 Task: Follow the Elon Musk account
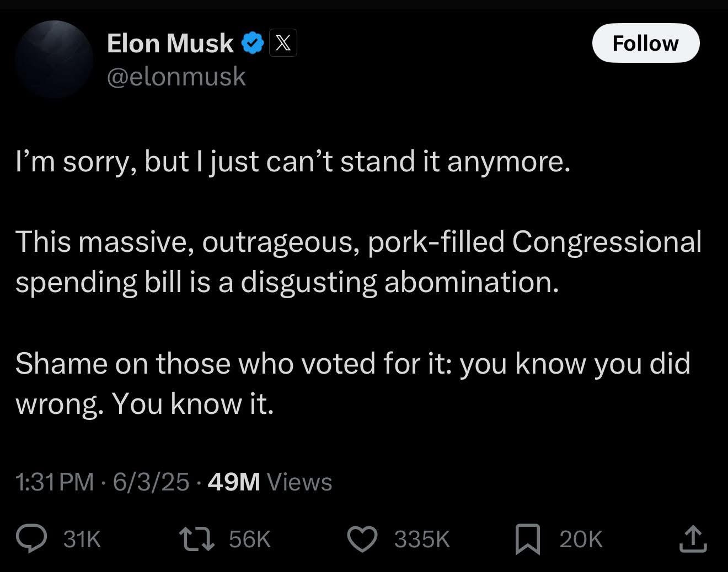coord(645,43)
